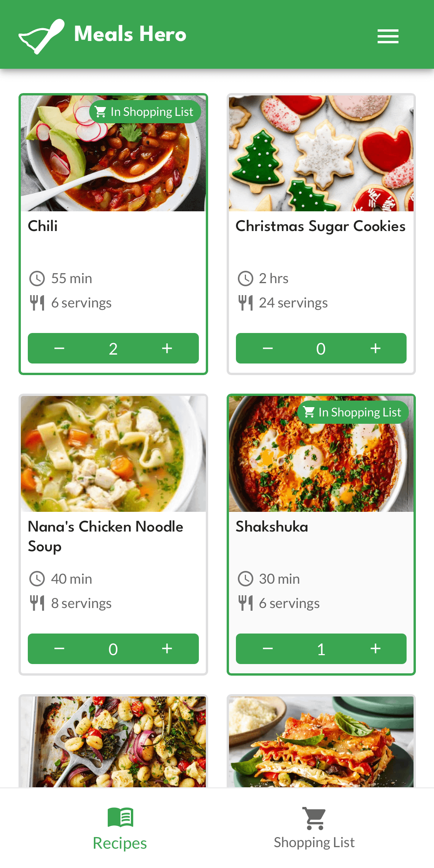Viewport: 434px width, 868px height.
Task: Remove one Shakshuka with minus button
Action: pos(268,649)
